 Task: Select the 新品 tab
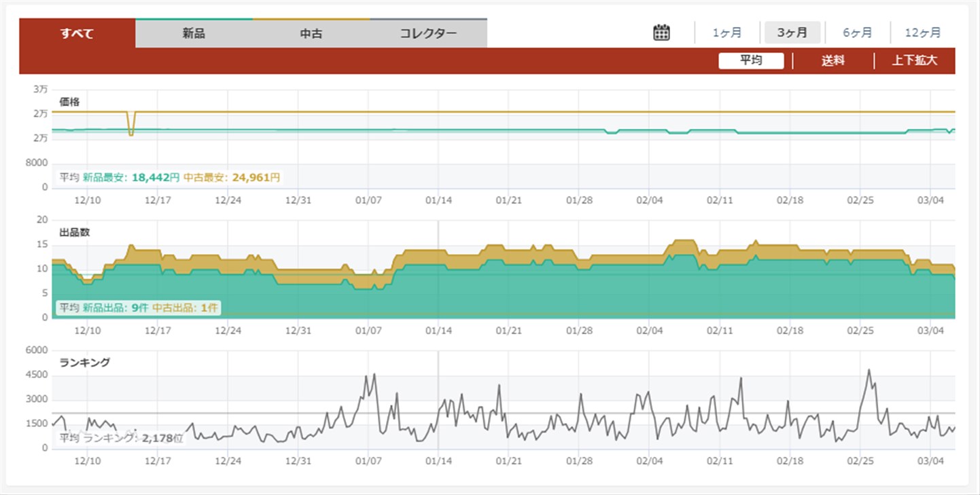tap(194, 33)
